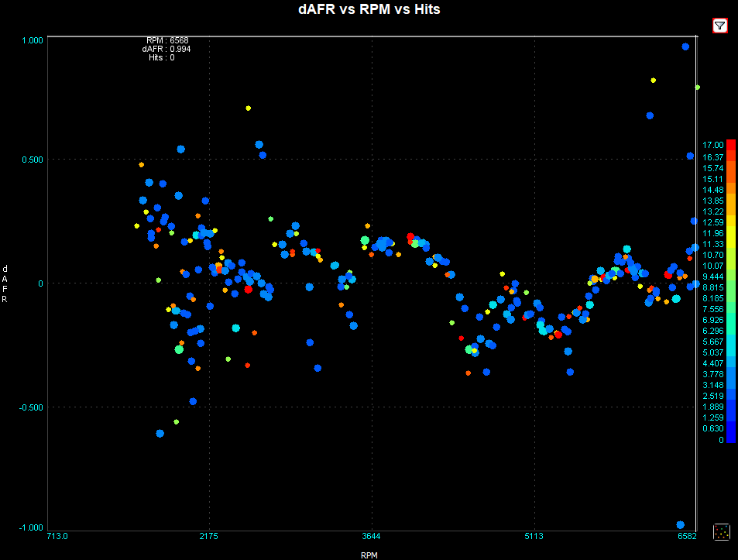Click the 1.000 y-axis tick label
Screen dimensions: 738x560
[33, 40]
